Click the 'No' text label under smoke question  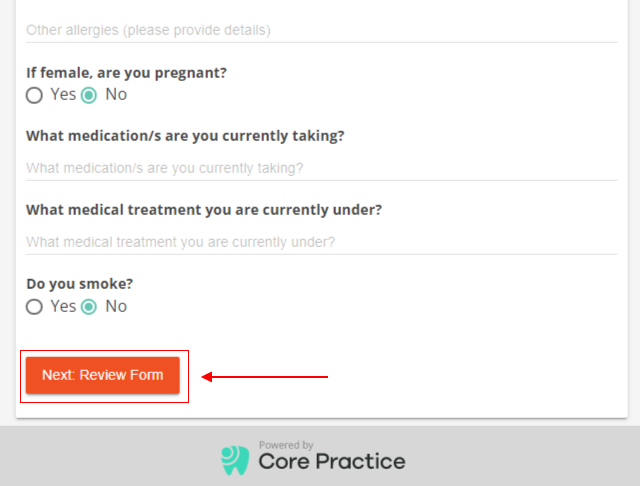(116, 306)
